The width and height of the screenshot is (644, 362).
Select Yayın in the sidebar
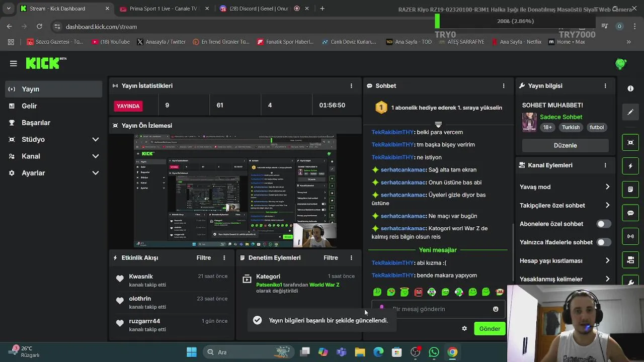53,89
